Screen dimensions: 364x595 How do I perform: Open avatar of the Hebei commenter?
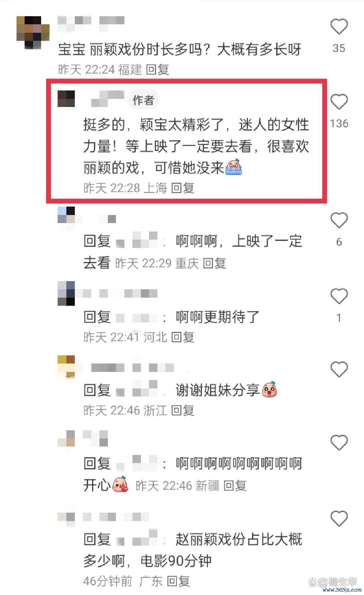tap(66, 293)
